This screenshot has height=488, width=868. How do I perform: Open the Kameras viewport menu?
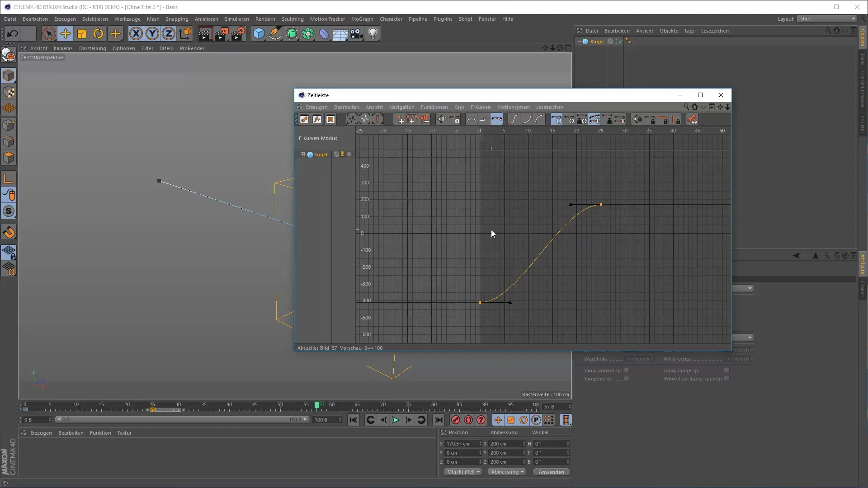point(63,48)
